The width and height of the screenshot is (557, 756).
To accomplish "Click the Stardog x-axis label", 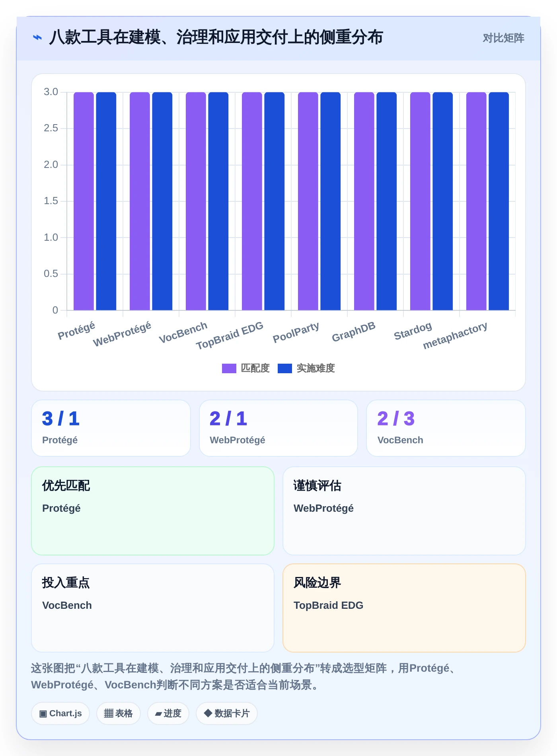I will click(x=413, y=331).
